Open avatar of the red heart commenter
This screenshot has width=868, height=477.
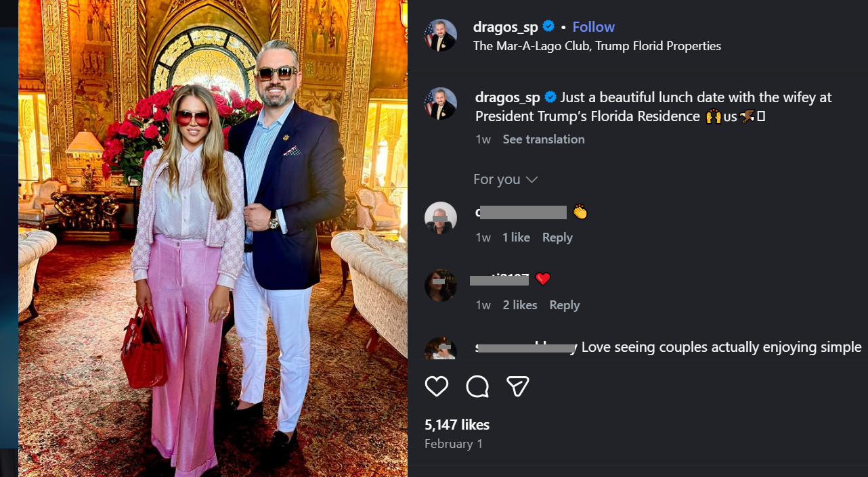tap(440, 286)
